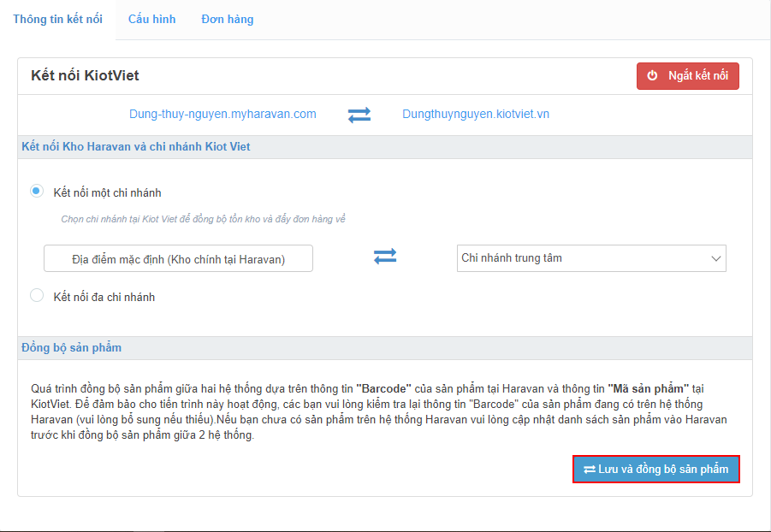The image size is (771, 532).
Task: Click sync icon in Lưu và đồng bộ button
Action: [x=590, y=470]
